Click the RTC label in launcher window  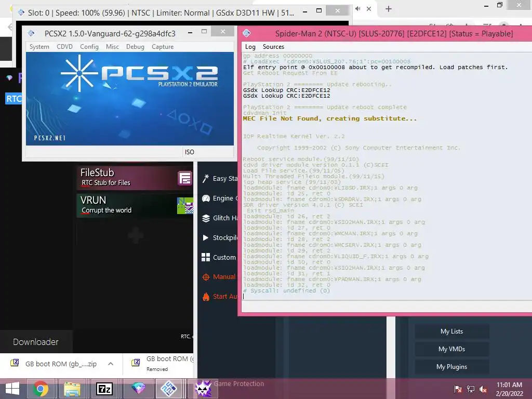[x=14, y=99]
